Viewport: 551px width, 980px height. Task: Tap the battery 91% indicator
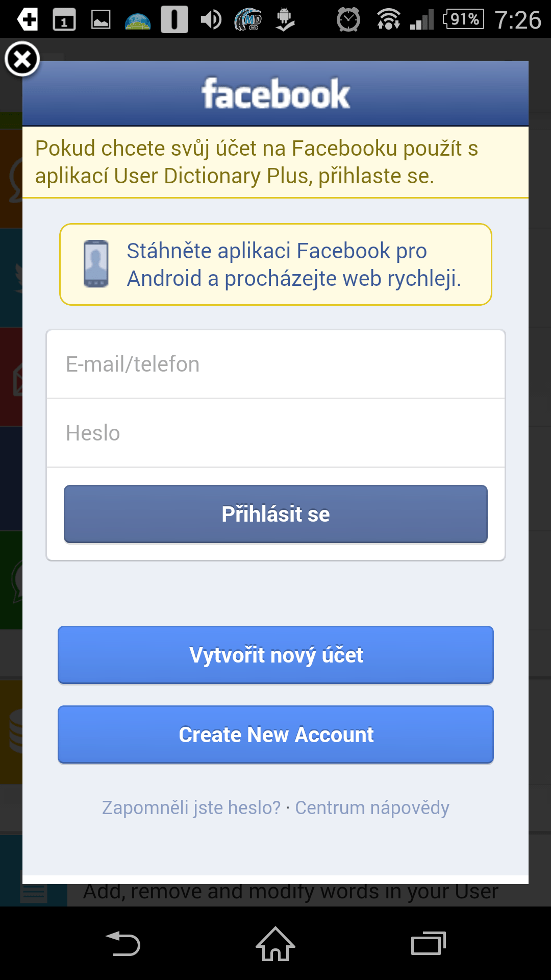point(463,19)
